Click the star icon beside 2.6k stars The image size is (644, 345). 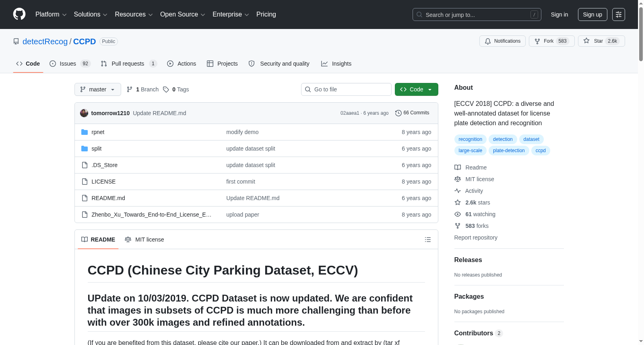[458, 202]
